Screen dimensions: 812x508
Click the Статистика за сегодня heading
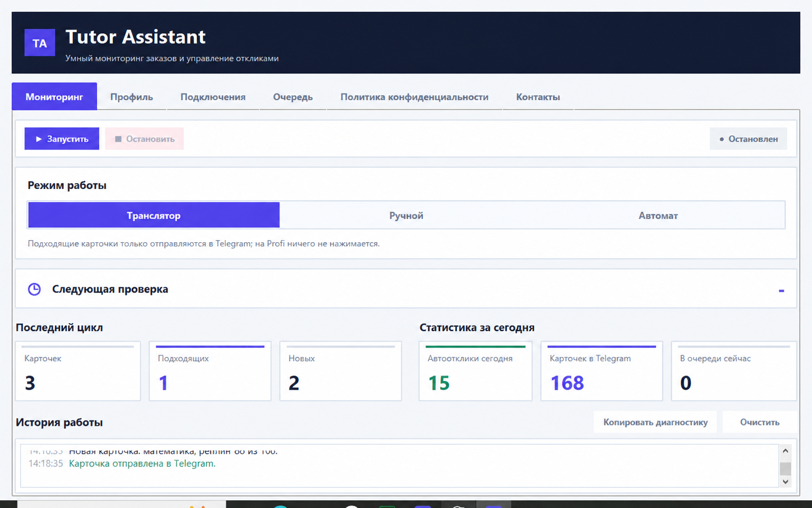pos(477,328)
